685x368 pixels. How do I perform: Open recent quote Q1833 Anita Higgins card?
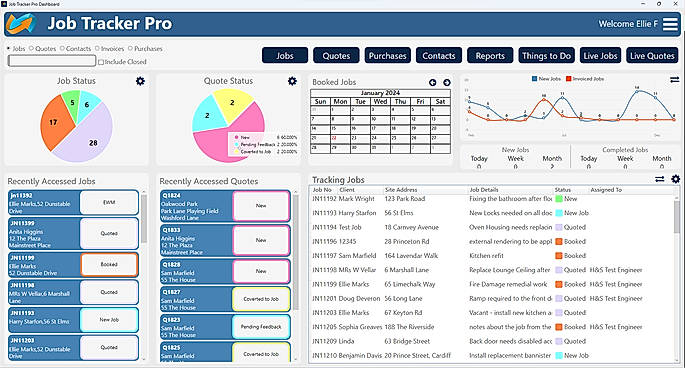(x=225, y=240)
